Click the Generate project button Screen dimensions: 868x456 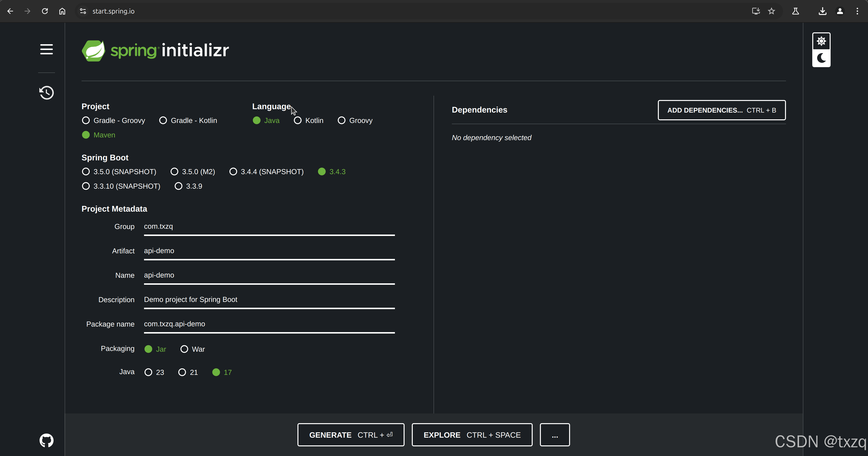click(x=351, y=435)
